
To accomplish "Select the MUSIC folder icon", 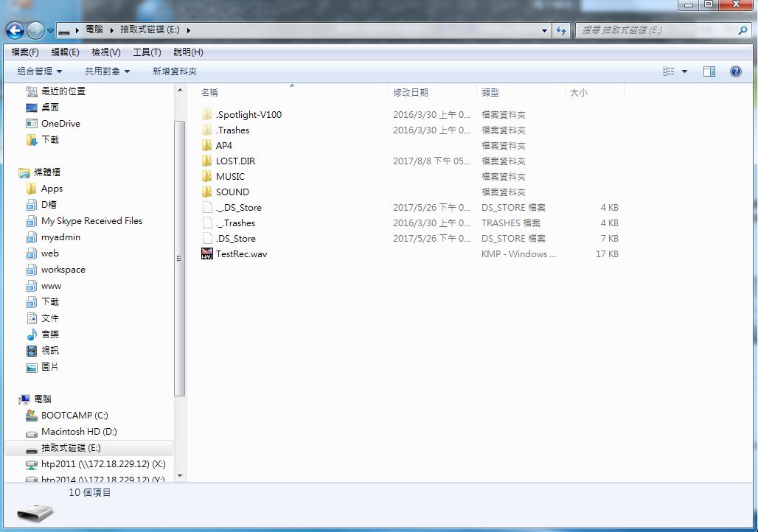I will click(207, 176).
